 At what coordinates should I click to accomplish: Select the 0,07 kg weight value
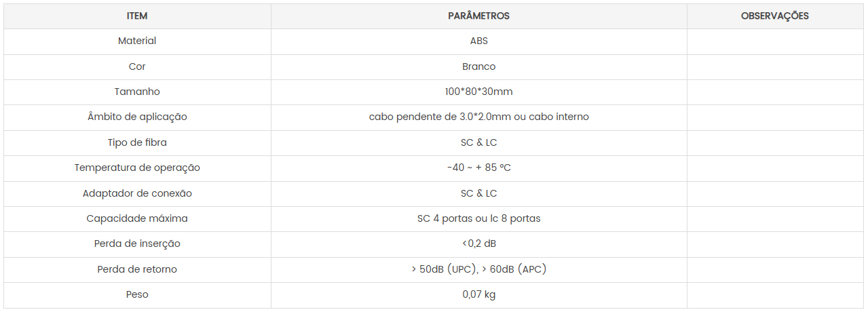(478, 294)
